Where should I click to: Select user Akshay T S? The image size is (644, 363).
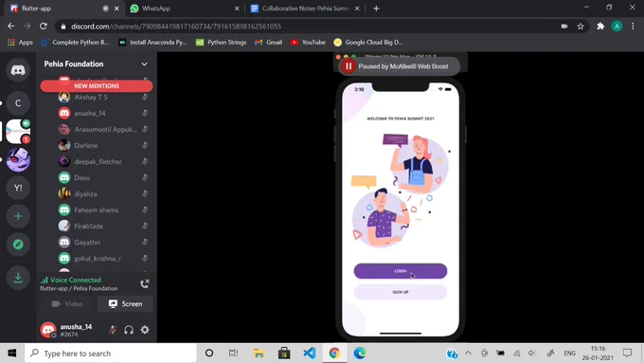tap(91, 98)
